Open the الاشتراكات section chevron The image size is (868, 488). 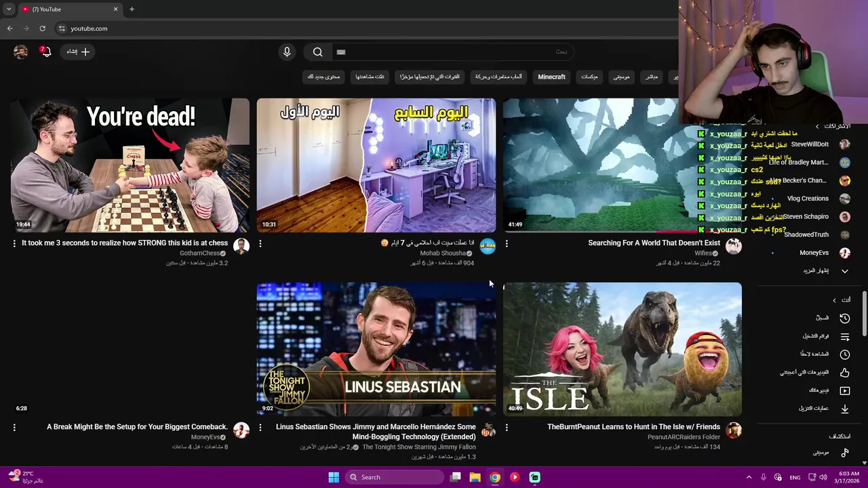pyautogui.click(x=817, y=126)
